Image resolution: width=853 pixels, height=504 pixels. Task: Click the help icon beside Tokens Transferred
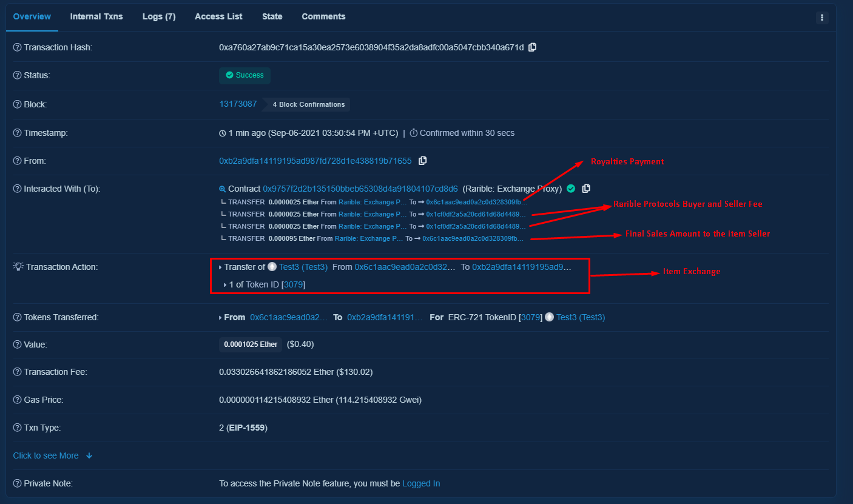(18, 317)
